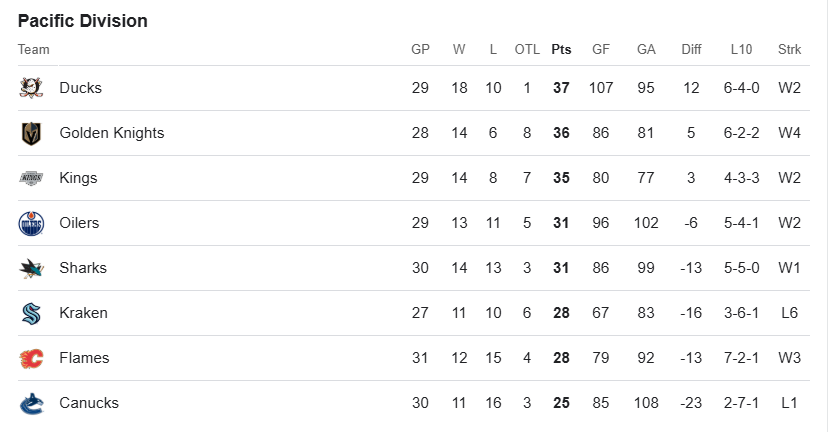Click the Calgary Flames logo
Screen dimensions: 828x432
coord(31,358)
